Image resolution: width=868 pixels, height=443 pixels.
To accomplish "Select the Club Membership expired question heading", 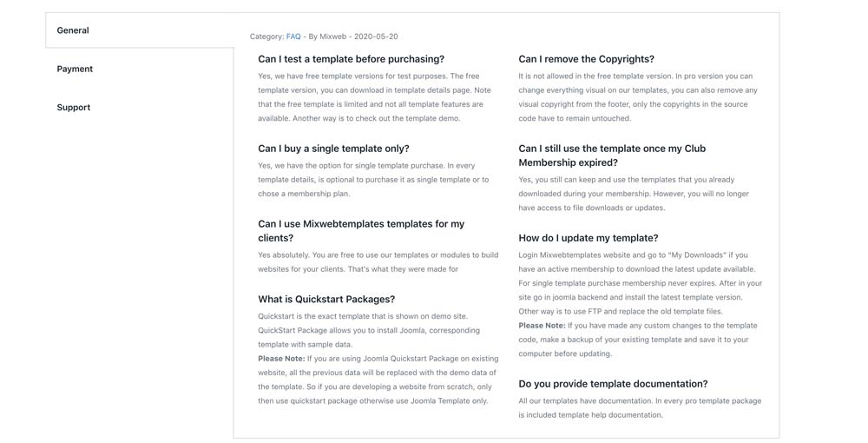I will point(612,155).
